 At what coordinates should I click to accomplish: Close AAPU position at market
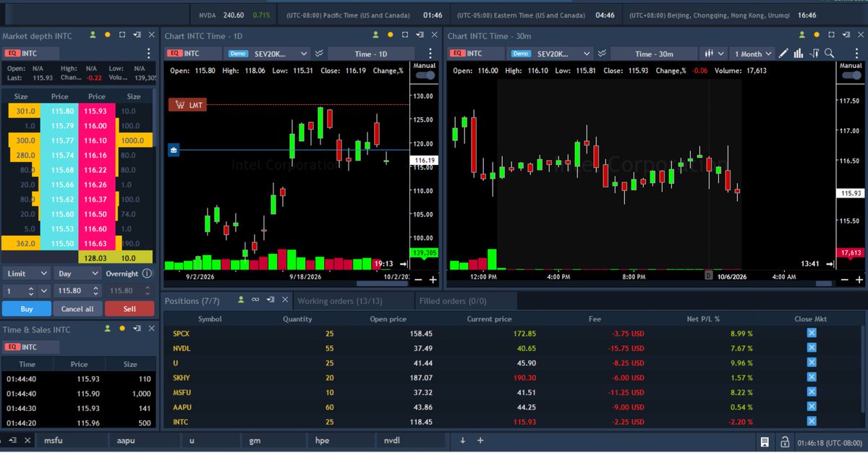(812, 407)
